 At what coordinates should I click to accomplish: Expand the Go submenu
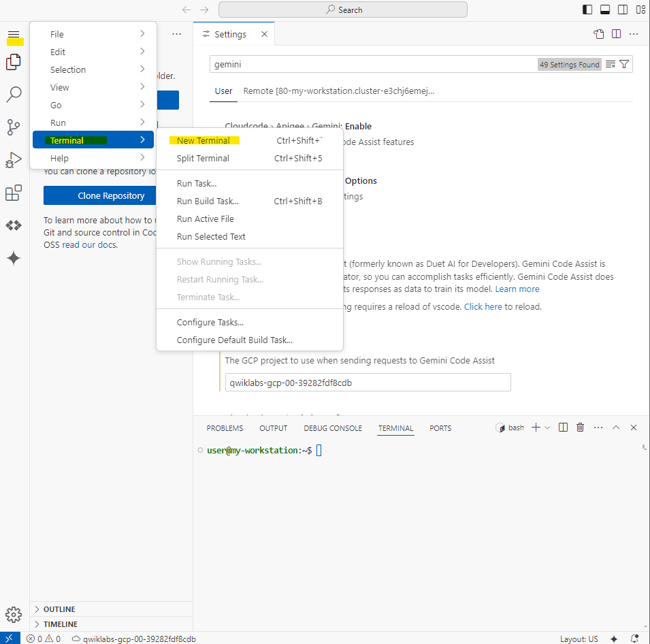93,105
